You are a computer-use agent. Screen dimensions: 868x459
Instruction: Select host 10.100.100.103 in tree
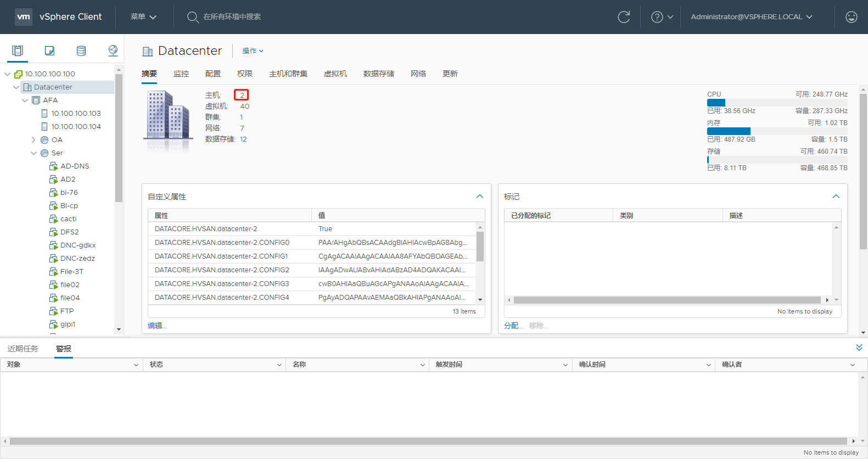pos(76,114)
